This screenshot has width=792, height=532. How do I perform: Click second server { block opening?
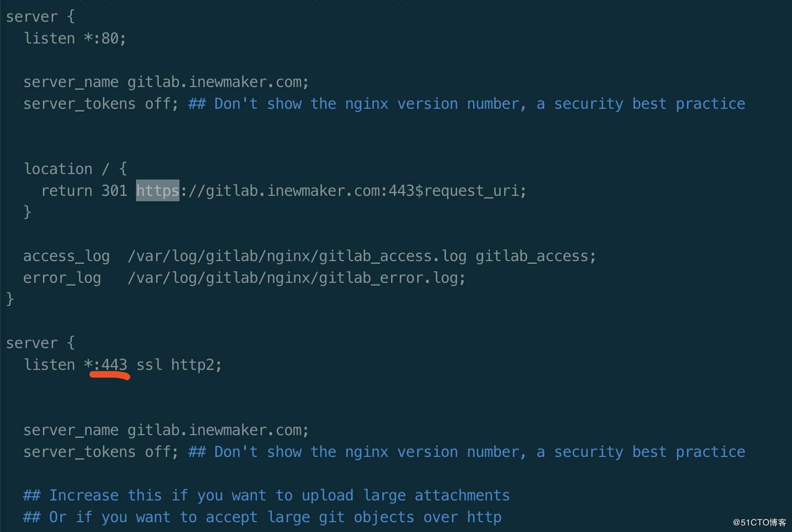40,343
